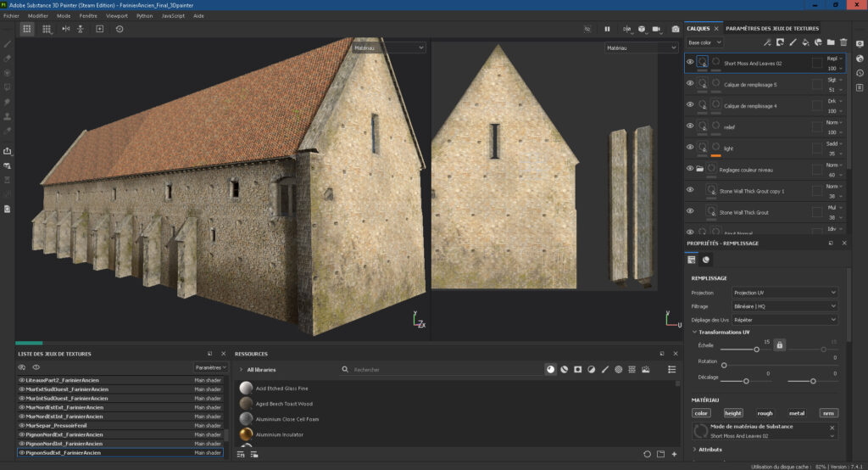Switch resources to list view icon
The image size is (868, 470).
click(x=671, y=369)
